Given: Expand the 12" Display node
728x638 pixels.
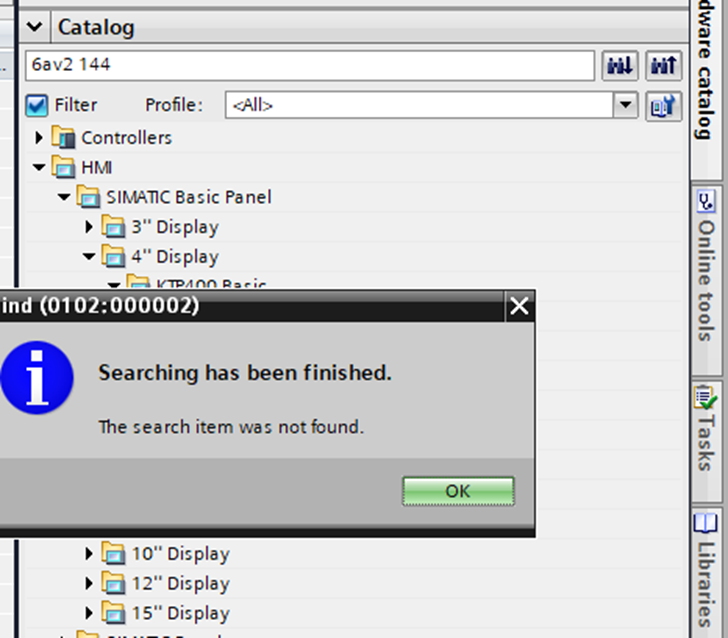Looking at the screenshot, I should click(x=89, y=583).
